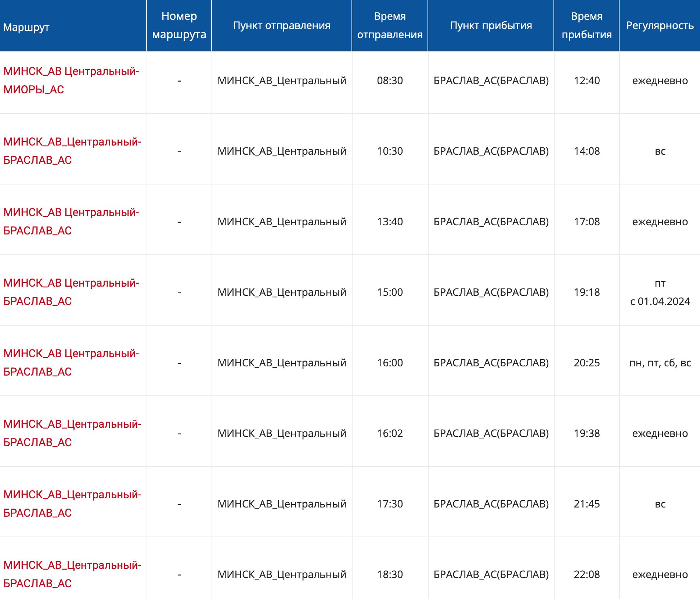Select arrival time 19:18

tap(587, 292)
